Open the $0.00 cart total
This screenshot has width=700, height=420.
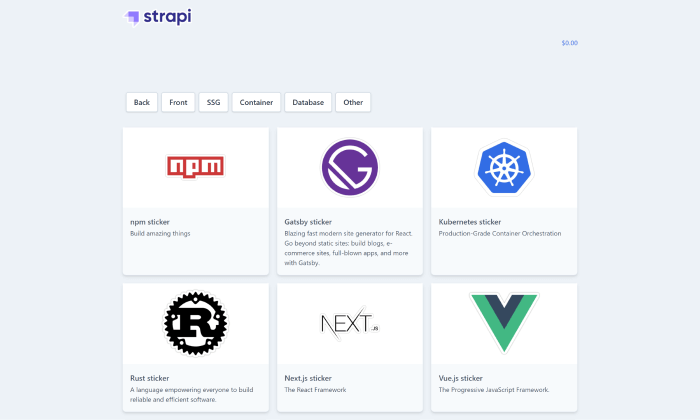pyautogui.click(x=569, y=43)
